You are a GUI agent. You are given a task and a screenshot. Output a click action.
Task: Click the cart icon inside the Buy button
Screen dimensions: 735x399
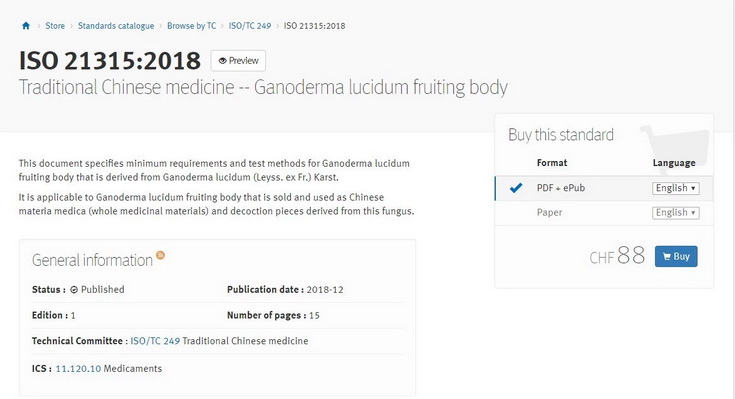tap(667, 256)
